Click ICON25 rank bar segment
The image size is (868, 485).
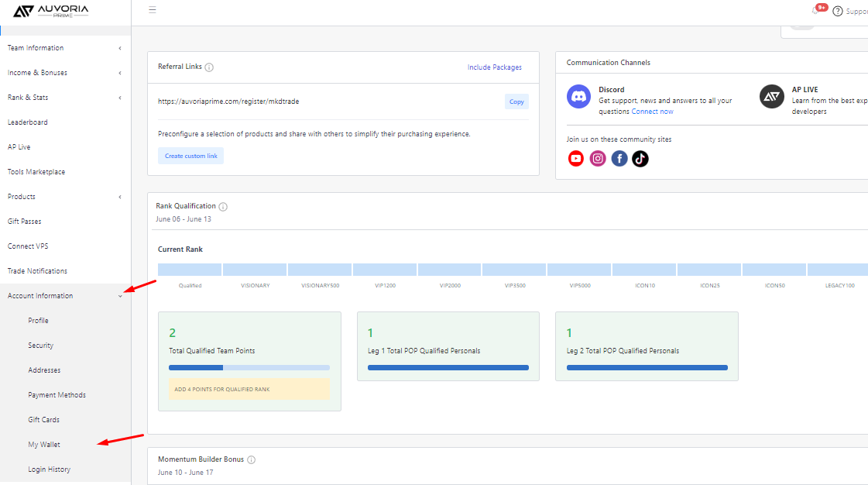pos(709,270)
